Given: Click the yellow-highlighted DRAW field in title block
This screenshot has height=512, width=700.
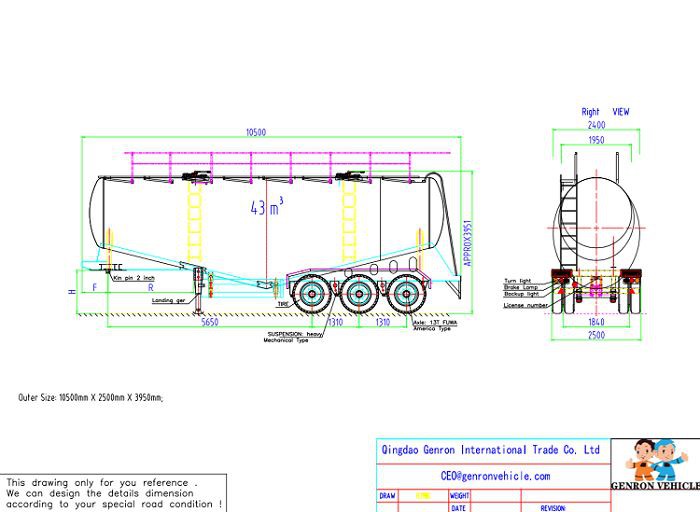Looking at the screenshot, I should coord(422,495).
